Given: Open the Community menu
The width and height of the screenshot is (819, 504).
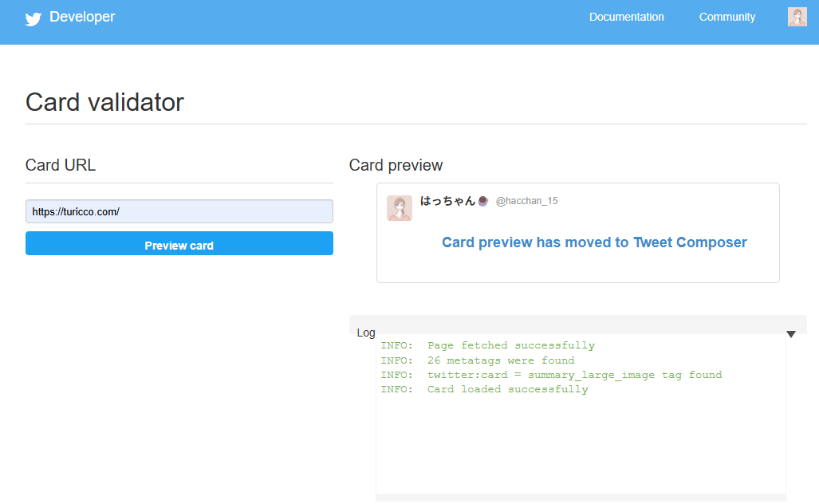Looking at the screenshot, I should (x=726, y=17).
